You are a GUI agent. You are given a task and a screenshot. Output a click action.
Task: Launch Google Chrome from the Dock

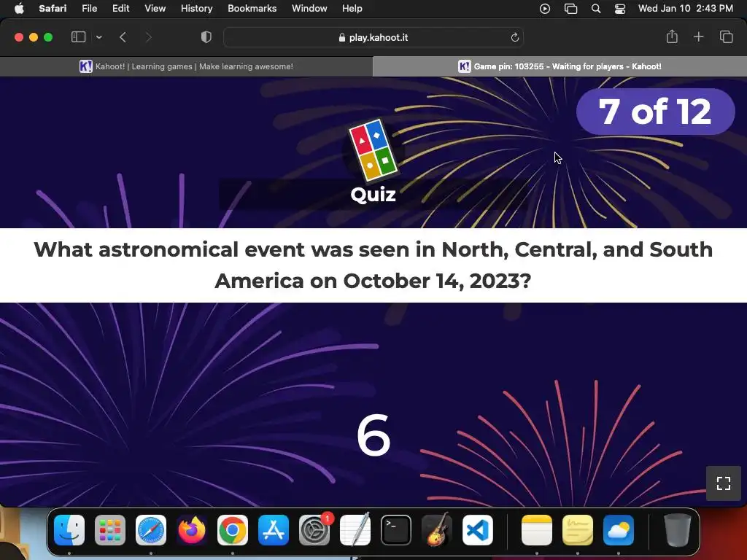233,530
